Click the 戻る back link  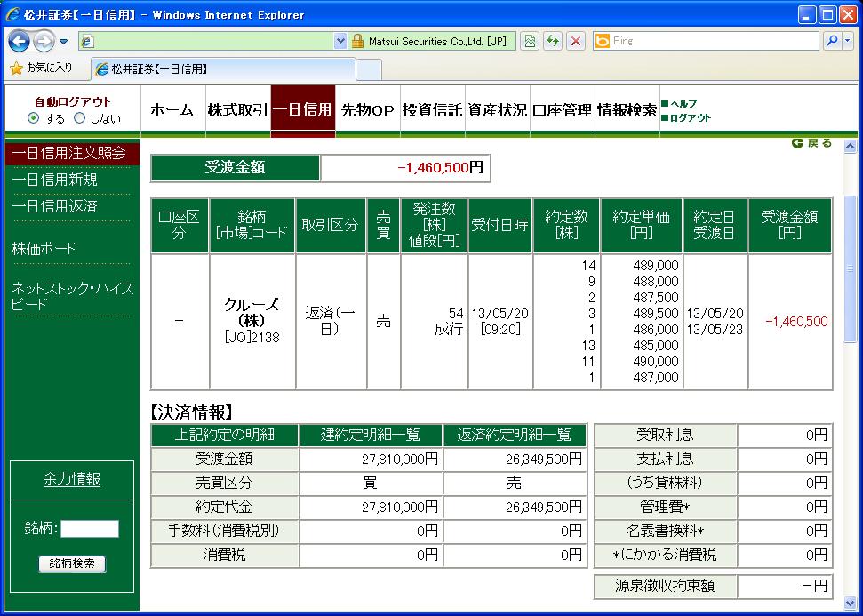(811, 143)
